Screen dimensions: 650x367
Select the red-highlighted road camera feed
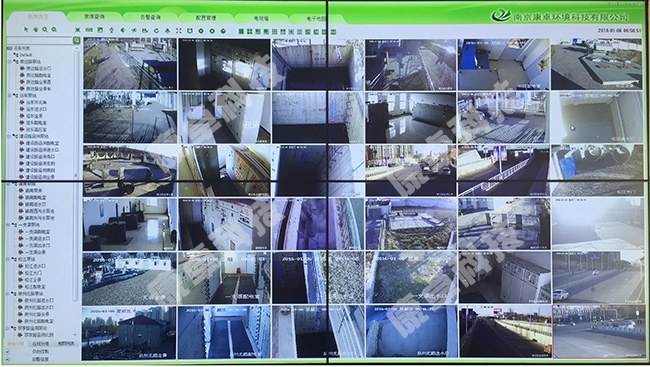[x=599, y=331]
